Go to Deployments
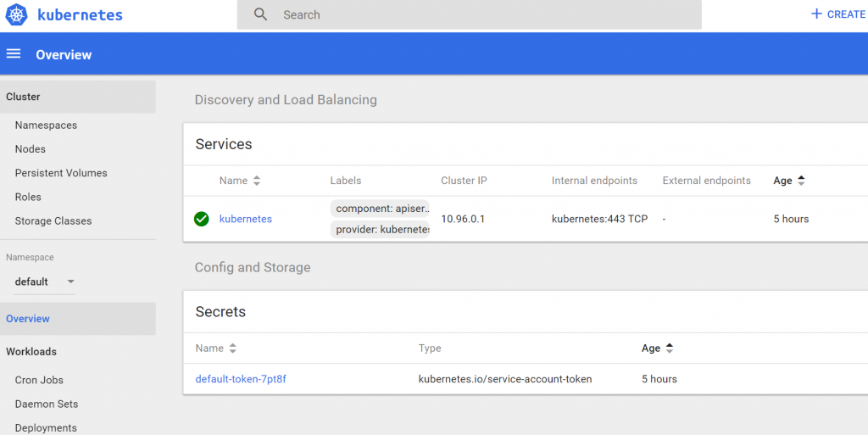868x435 pixels. [x=46, y=428]
